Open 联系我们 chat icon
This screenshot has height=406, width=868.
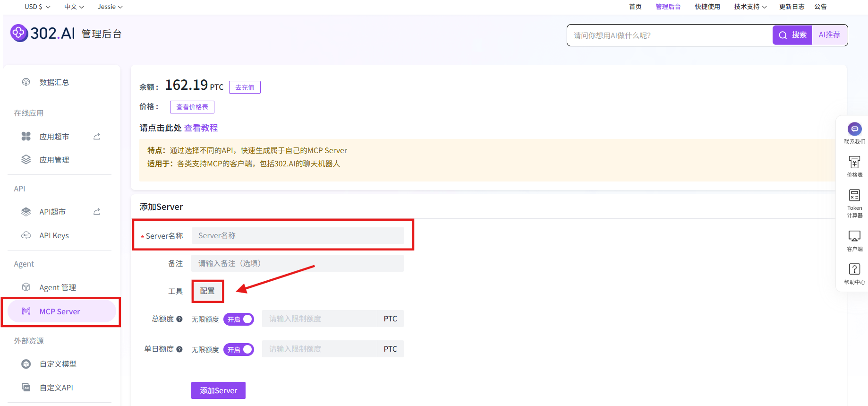(x=855, y=129)
